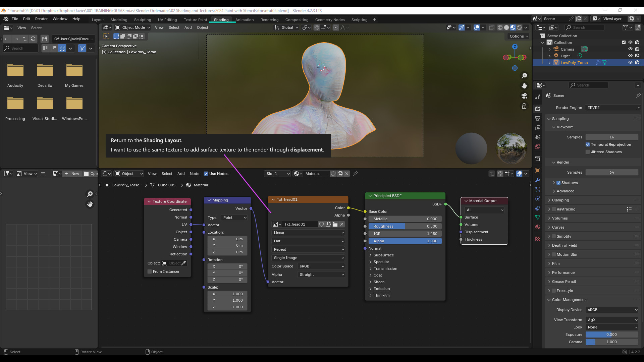Open image file in Txt_head01 node
The image size is (644, 362).
335,224
